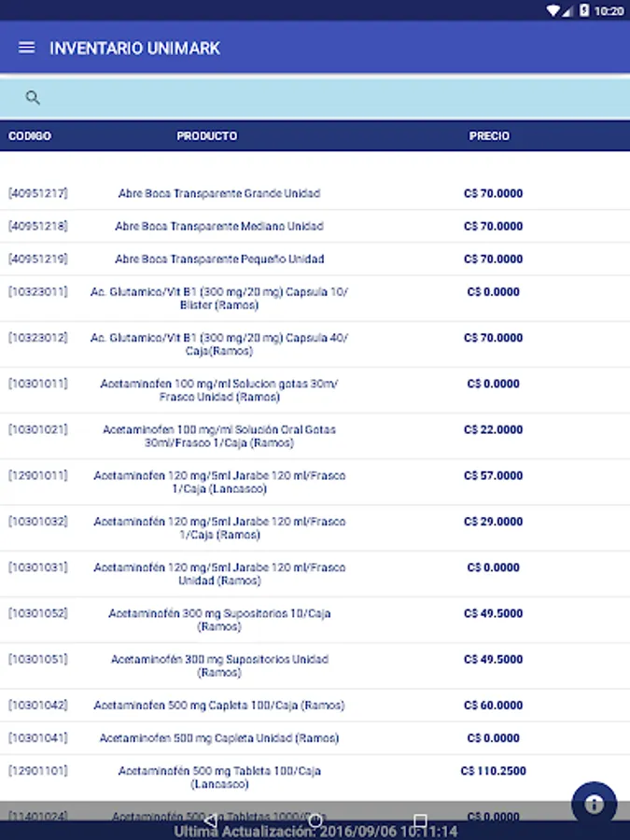Open Acetaminofen 500 mg Capleta Unidad
630x840 pixels.
(219, 738)
